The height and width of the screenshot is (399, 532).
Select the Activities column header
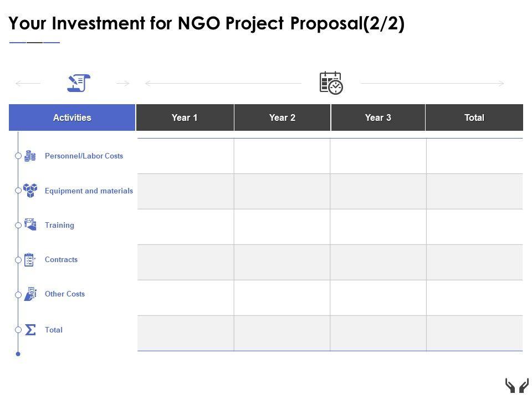72,117
